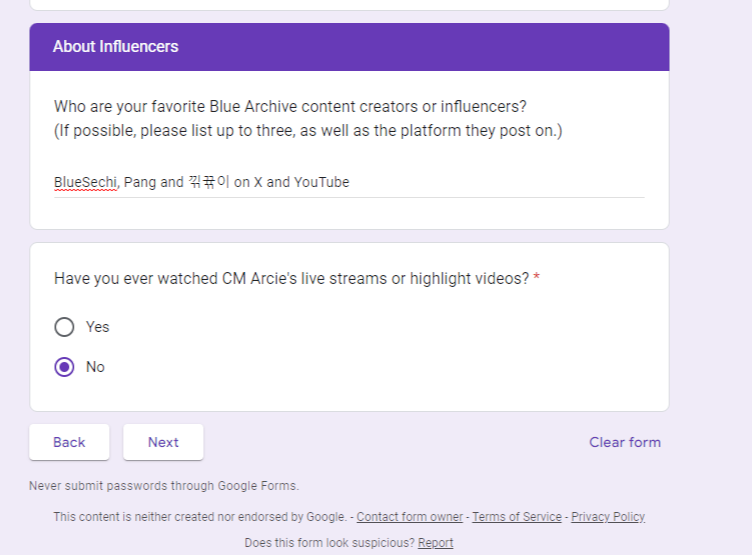Click the Yes option label
The image size is (752, 555).
[97, 327]
